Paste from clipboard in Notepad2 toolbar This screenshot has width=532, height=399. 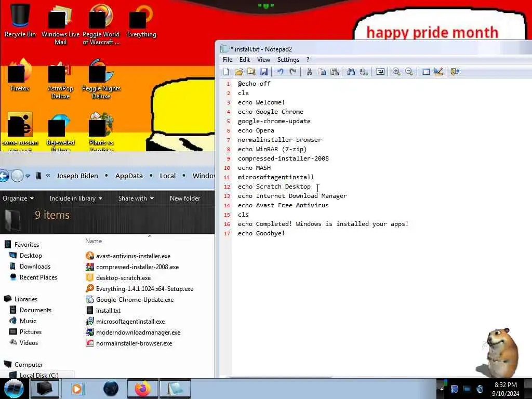coord(335,72)
